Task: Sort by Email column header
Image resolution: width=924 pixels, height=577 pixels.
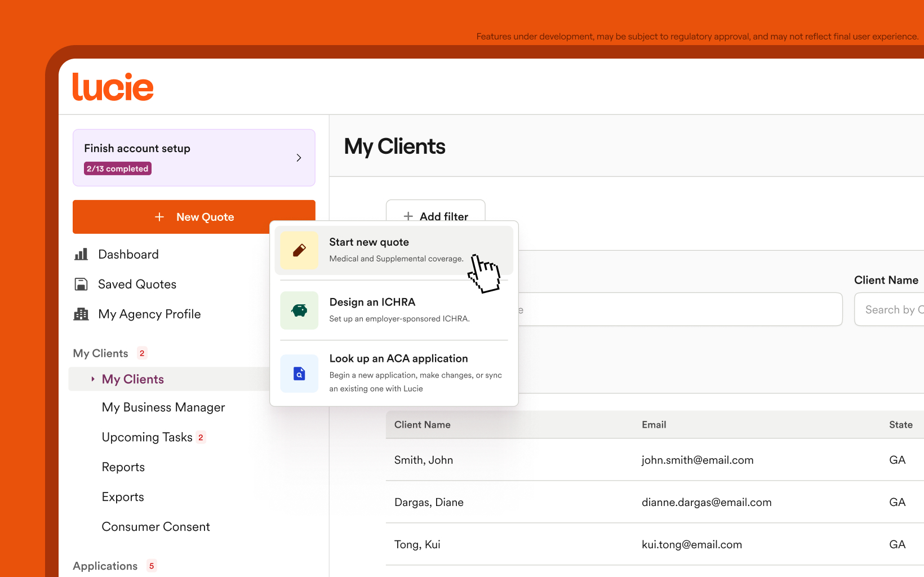Action: pyautogui.click(x=654, y=425)
